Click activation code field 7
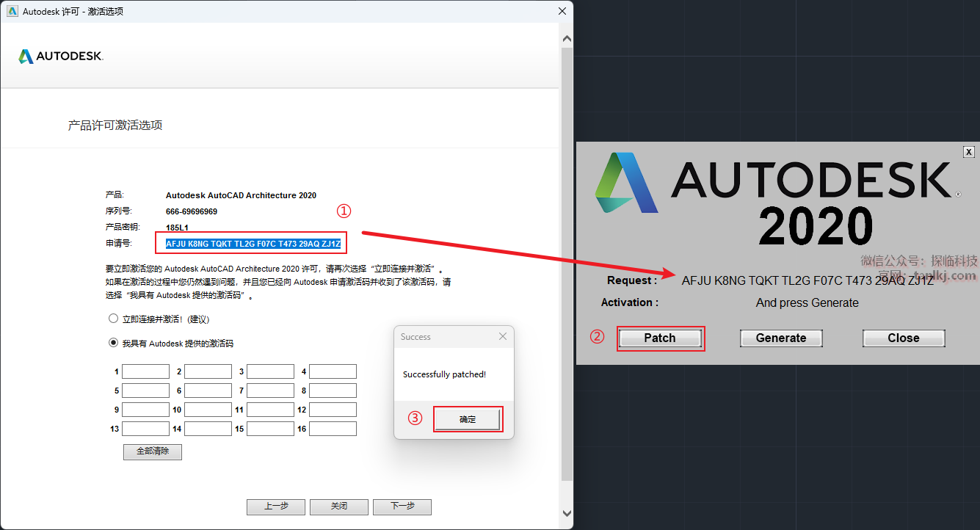The width and height of the screenshot is (980, 530). pos(270,391)
